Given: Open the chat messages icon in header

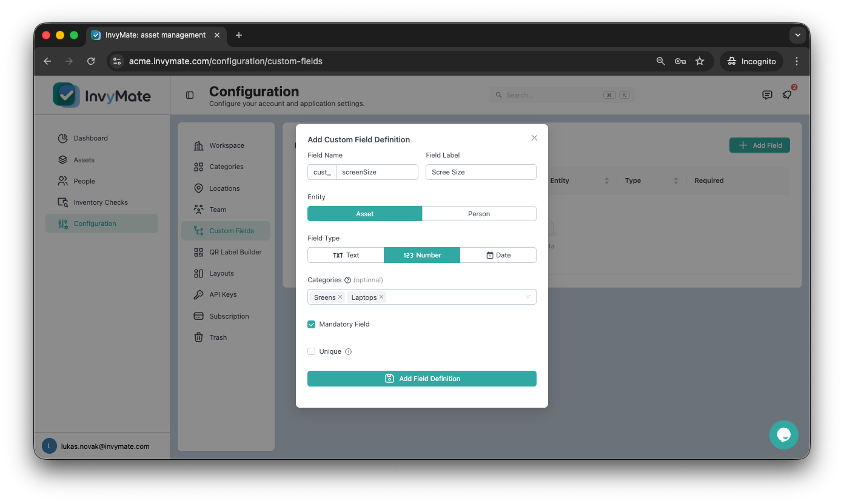Looking at the screenshot, I should (x=767, y=95).
